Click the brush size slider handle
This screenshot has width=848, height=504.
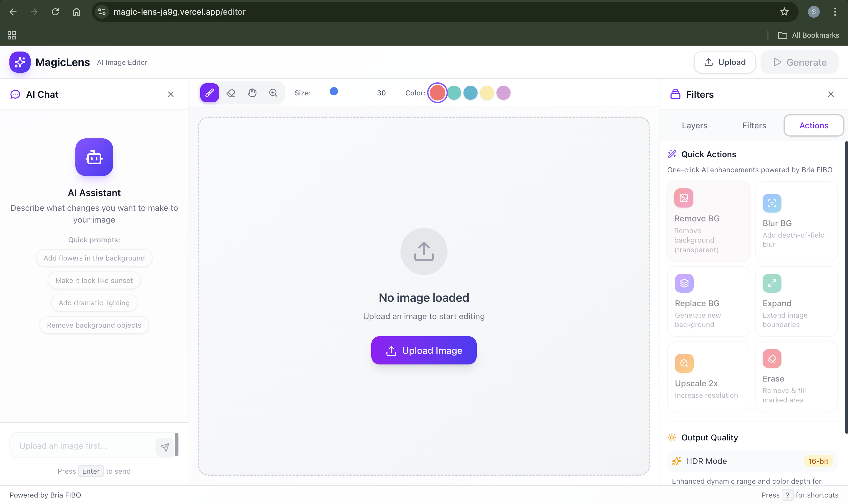(334, 91)
